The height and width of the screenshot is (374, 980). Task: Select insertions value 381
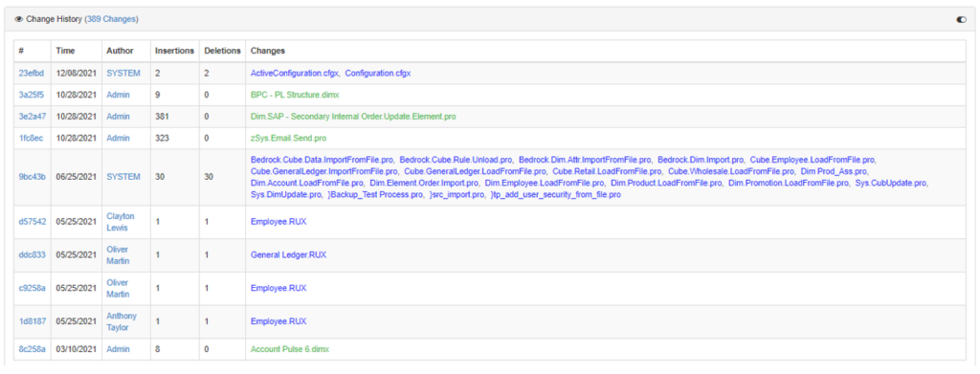click(x=162, y=116)
